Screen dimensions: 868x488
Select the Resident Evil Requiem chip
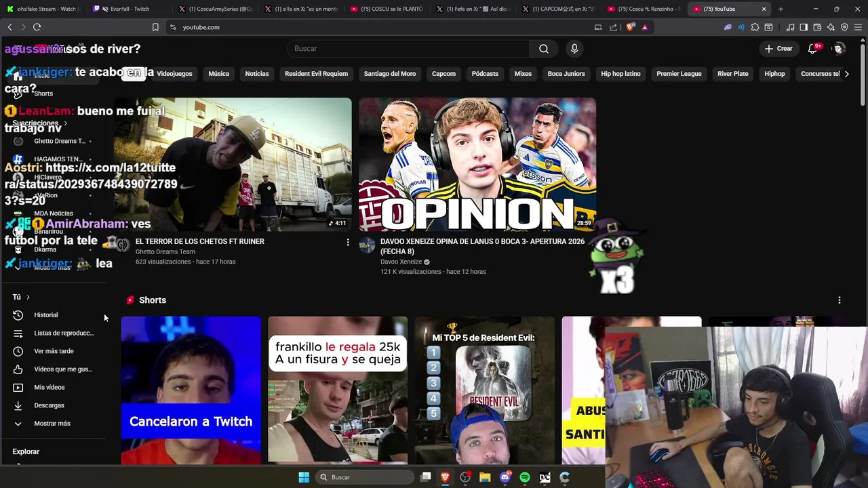[316, 74]
